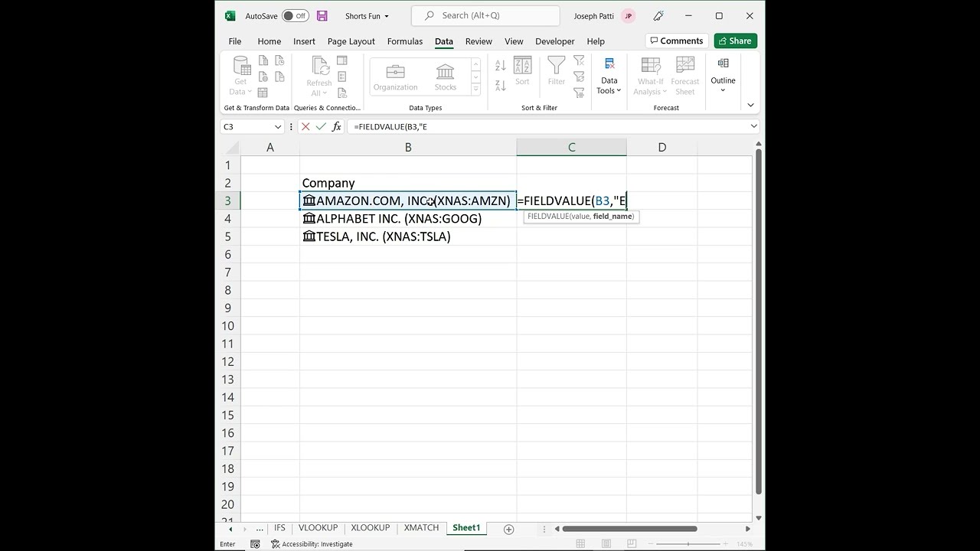Open the Shorts Fun file name dropdown
Image resolution: width=980 pixels, height=551 pixels.
tap(367, 16)
